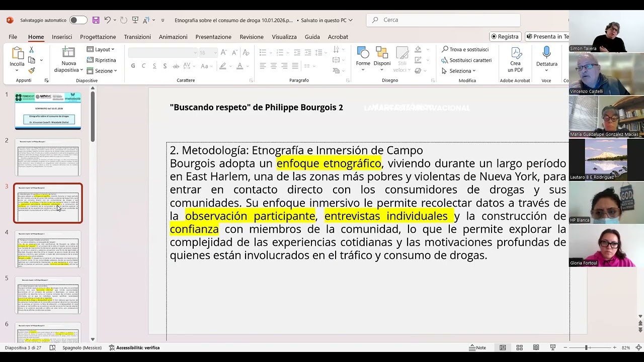Justify text alignment icon
This screenshot has width=644, height=362.
pos(295,66)
